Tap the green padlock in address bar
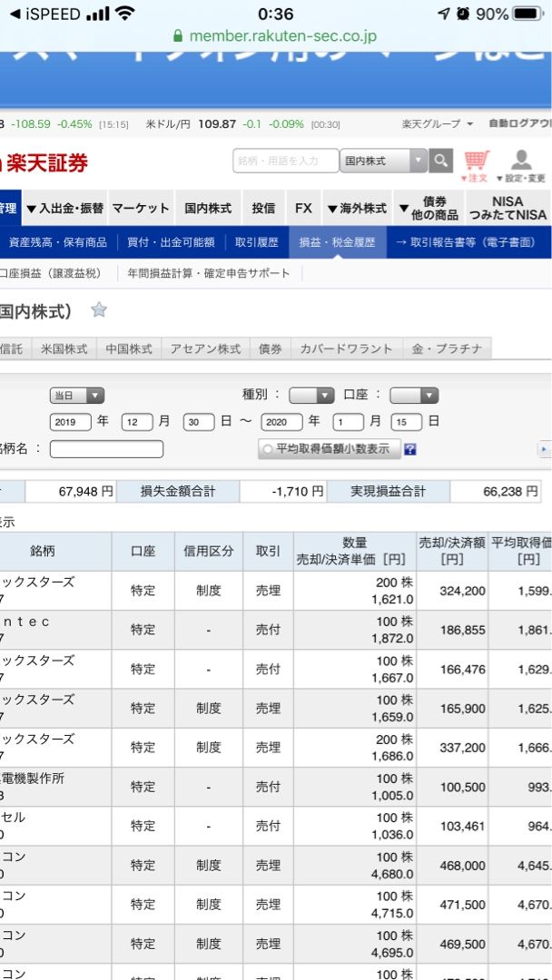This screenshot has height=980, width=552. tap(178, 36)
